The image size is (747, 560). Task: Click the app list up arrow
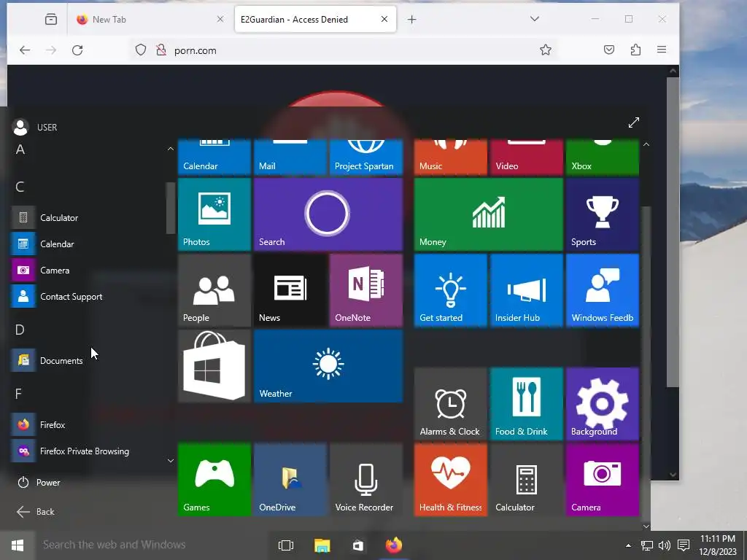click(x=171, y=149)
